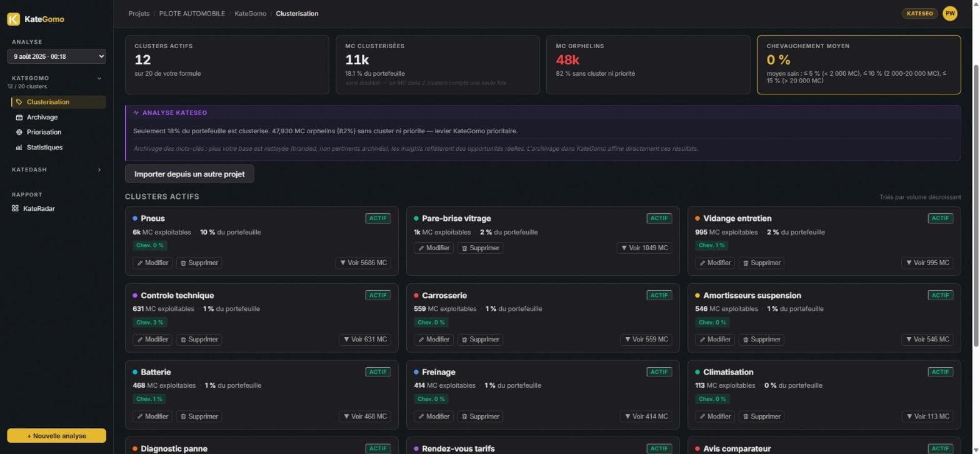Image resolution: width=980 pixels, height=454 pixels.
Task: Remove the Pare-brise vitrage cluster
Action: tap(480, 248)
